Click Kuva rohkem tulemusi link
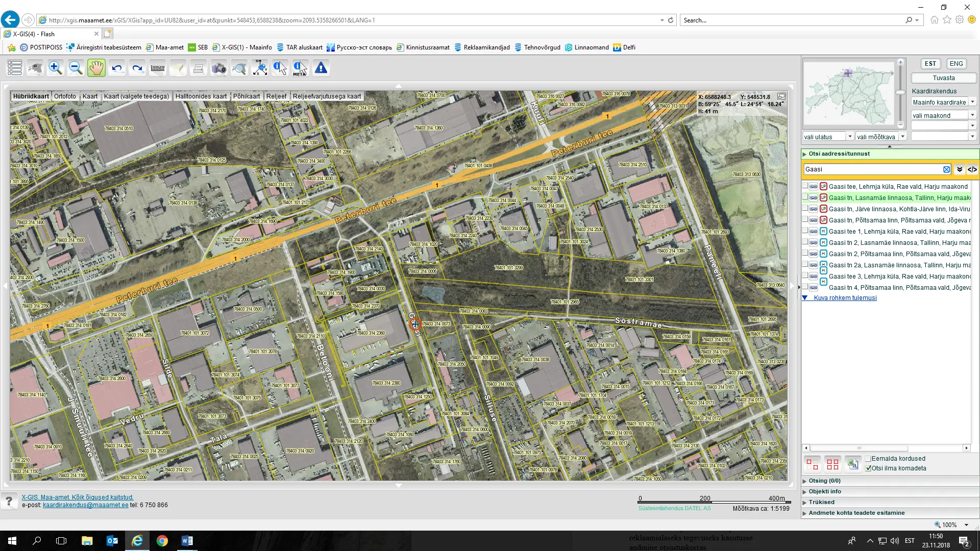Image resolution: width=980 pixels, height=551 pixels. 845,298
